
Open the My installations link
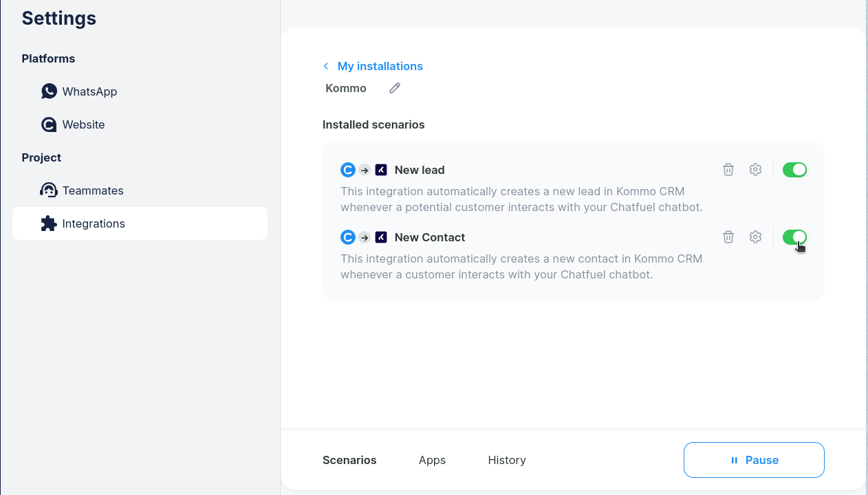coord(380,66)
